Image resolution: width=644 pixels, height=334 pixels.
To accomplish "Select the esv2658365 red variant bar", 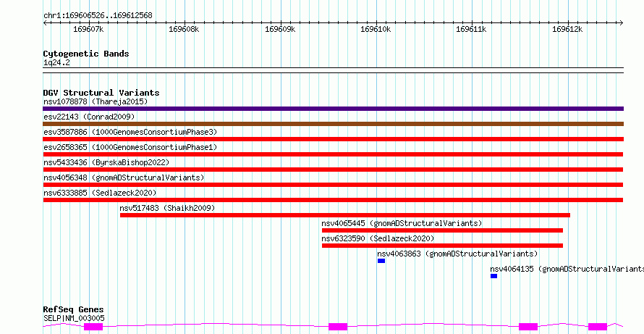I will 333,154.
